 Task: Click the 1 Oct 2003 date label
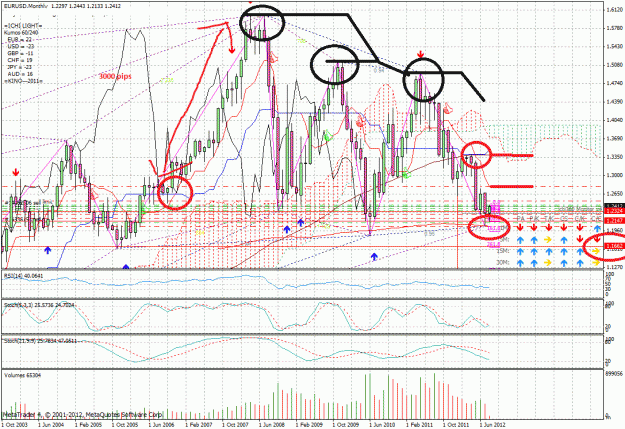[x=15, y=425]
